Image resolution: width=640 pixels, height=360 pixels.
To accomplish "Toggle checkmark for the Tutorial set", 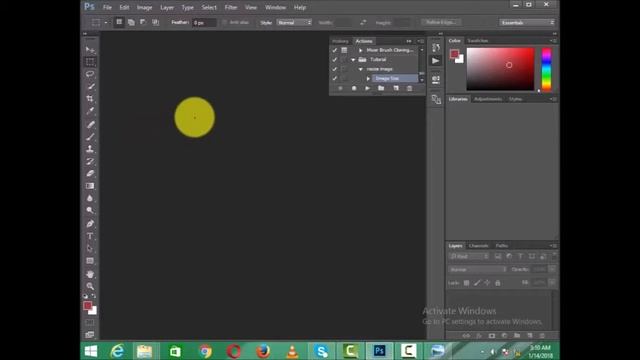I will coord(335,60).
